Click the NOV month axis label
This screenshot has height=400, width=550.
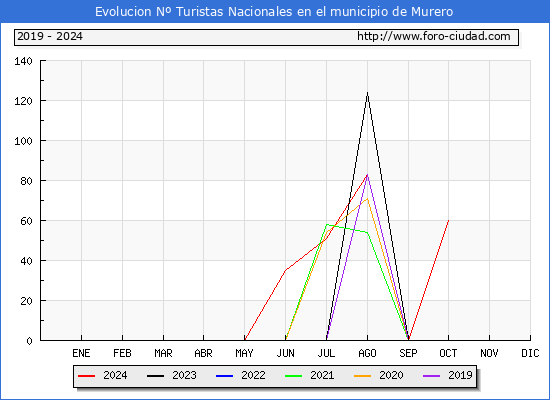[x=489, y=353]
